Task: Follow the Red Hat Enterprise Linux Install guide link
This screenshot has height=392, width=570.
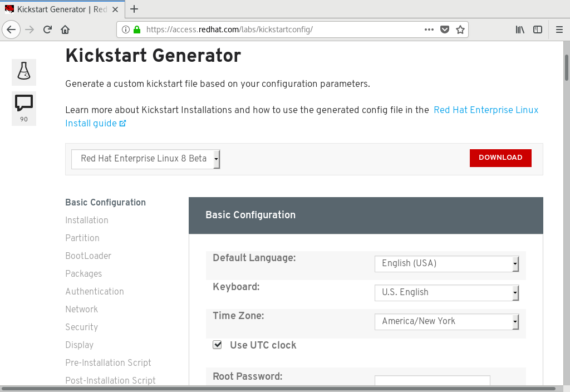Action: [x=485, y=110]
